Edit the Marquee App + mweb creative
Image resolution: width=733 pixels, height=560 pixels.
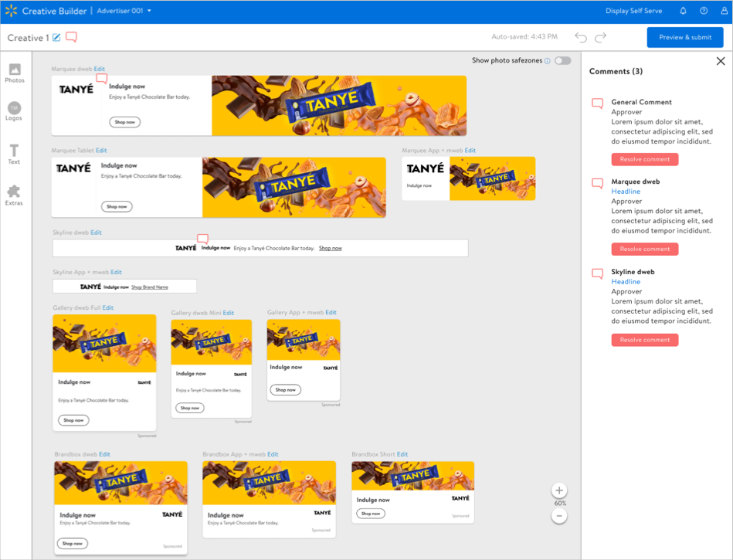[x=470, y=151]
